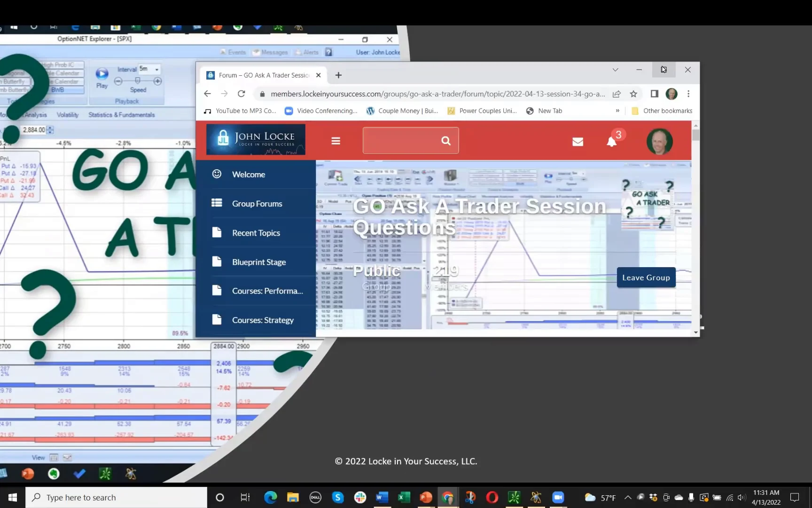Open Recent Topics in the sidebar
The width and height of the screenshot is (812, 508).
click(x=256, y=233)
